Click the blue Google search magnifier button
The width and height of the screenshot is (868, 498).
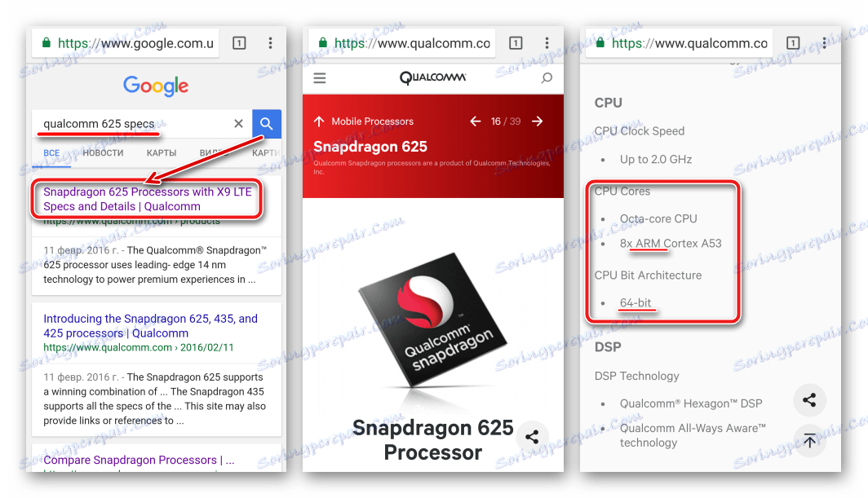266,123
